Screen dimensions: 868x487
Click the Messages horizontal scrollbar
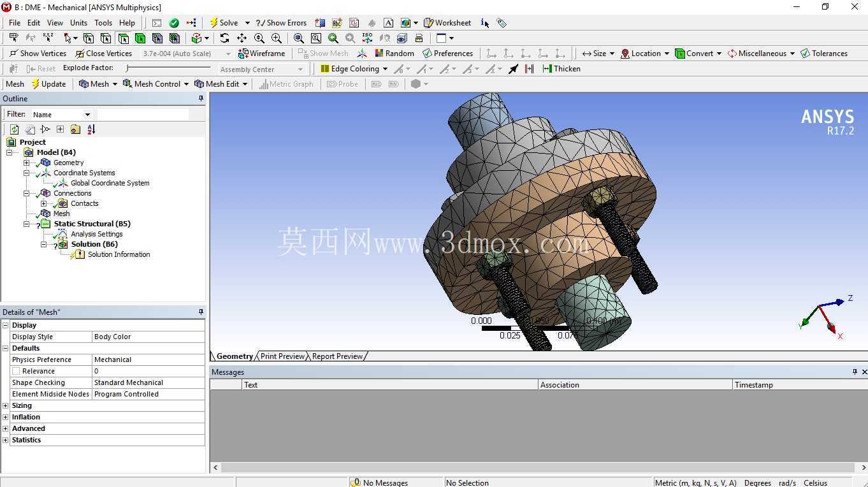tap(539, 468)
